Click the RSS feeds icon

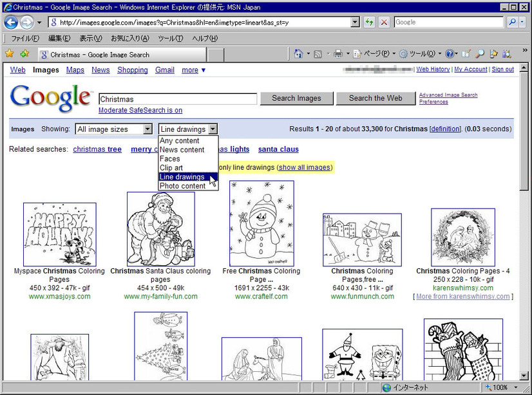click(x=318, y=54)
